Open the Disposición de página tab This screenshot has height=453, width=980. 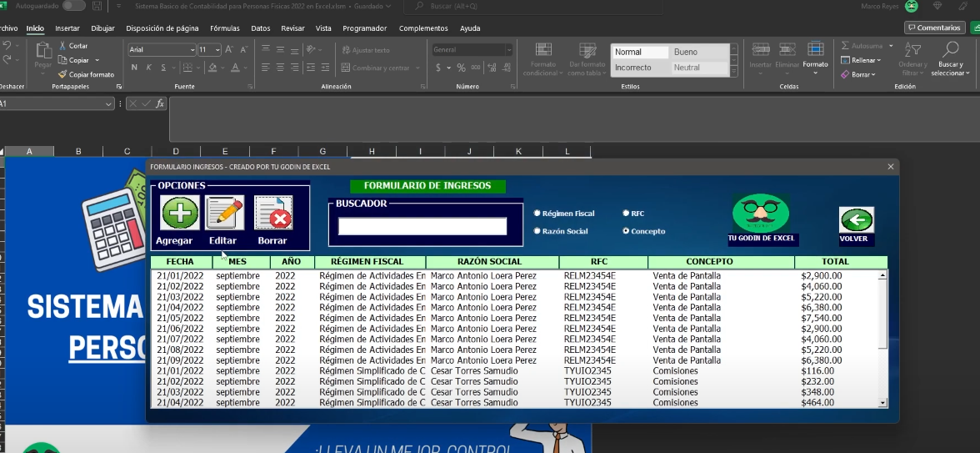point(162,28)
